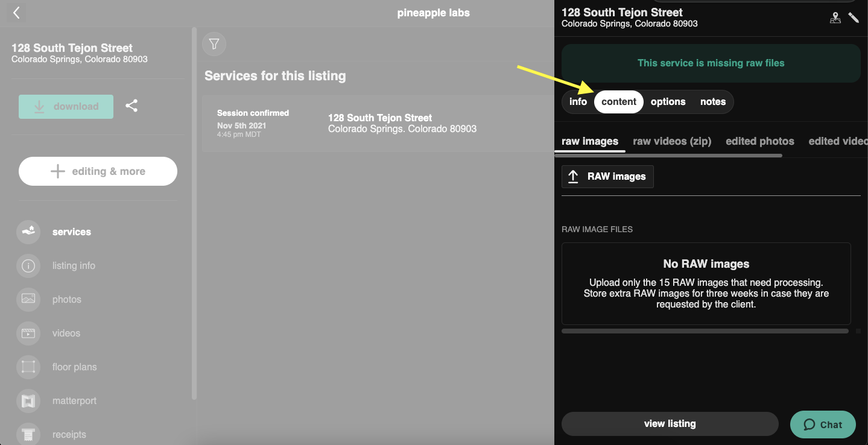Go to videos in the sidebar
The width and height of the screenshot is (868, 445).
(66, 333)
